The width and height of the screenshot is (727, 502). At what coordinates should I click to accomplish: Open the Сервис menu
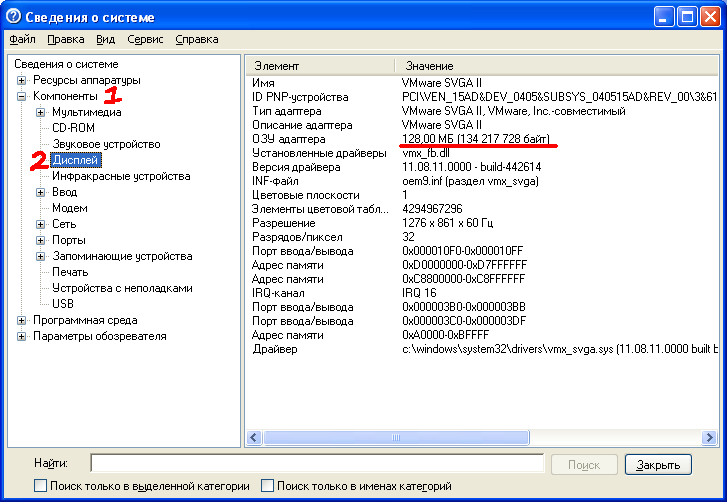[145, 40]
